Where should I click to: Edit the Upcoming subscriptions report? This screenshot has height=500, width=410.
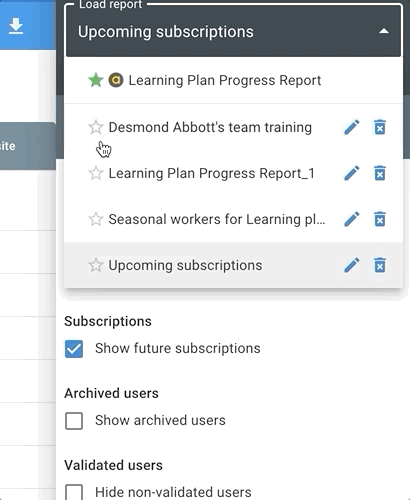[x=352, y=265]
